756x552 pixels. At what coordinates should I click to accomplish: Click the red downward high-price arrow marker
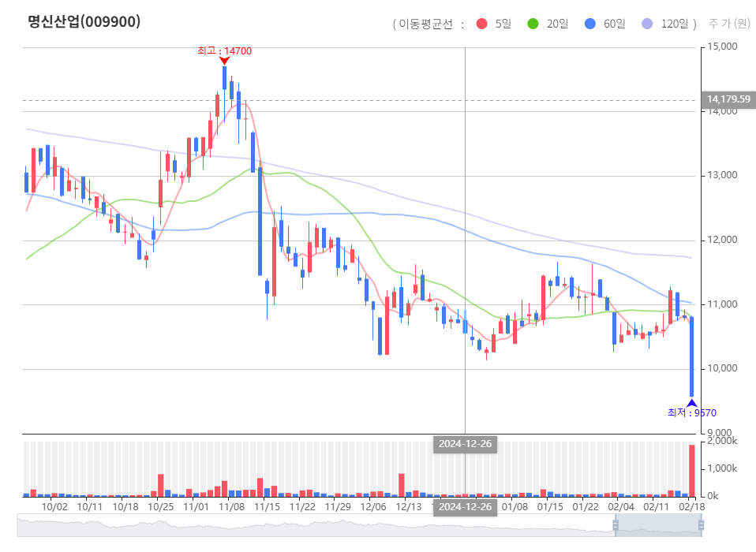(224, 61)
